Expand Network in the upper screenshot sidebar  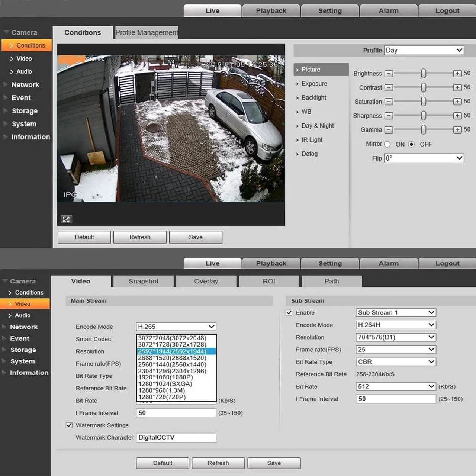(25, 85)
